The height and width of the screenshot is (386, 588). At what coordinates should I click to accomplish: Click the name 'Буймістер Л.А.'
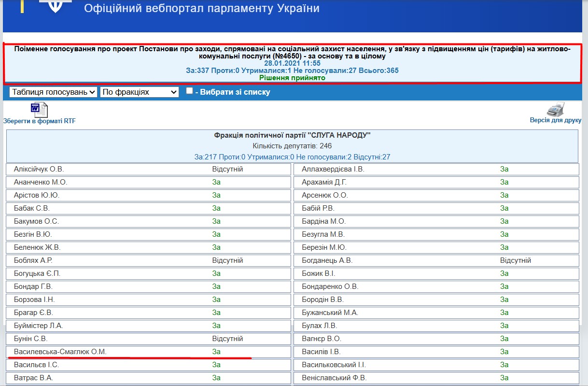(39, 326)
